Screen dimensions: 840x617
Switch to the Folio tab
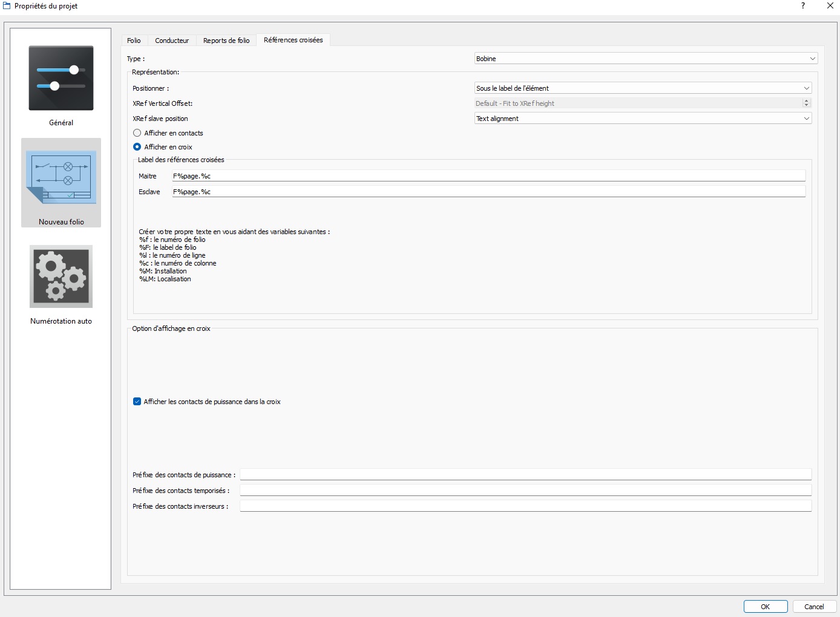(134, 41)
